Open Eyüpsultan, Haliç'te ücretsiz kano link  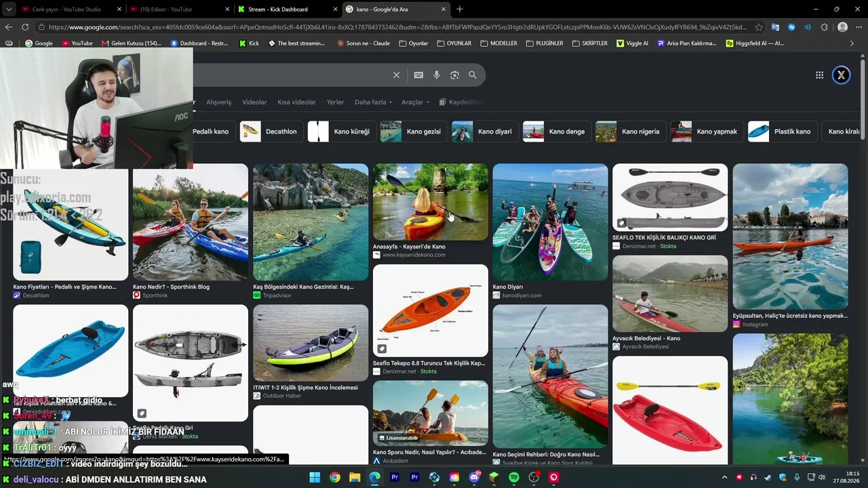click(x=790, y=316)
